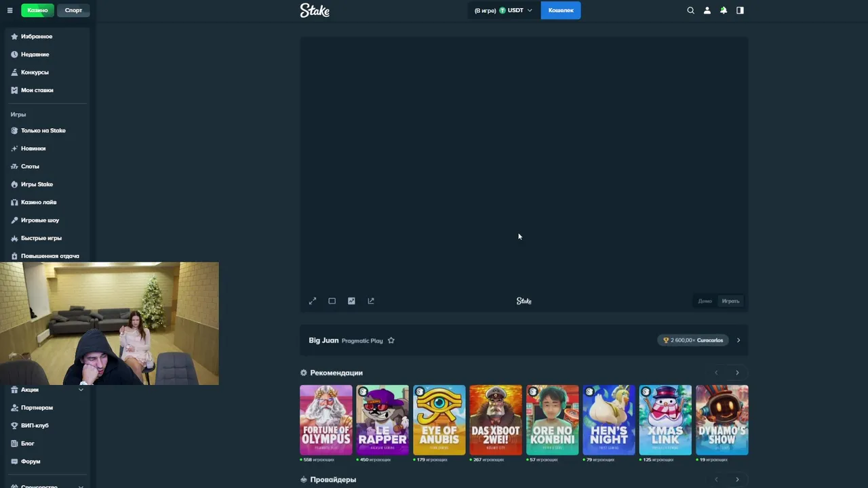Toggle the right side panel icon

[740, 10]
